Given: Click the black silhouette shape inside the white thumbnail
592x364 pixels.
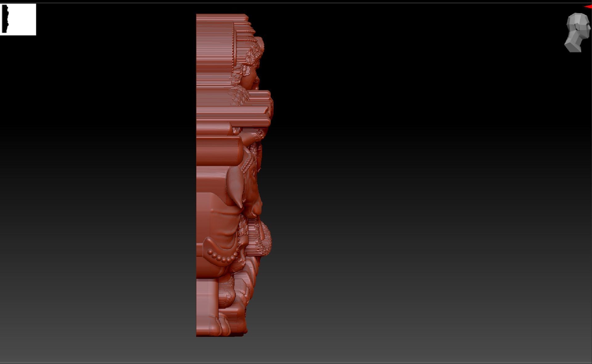Looking at the screenshot, I should coord(4,19).
